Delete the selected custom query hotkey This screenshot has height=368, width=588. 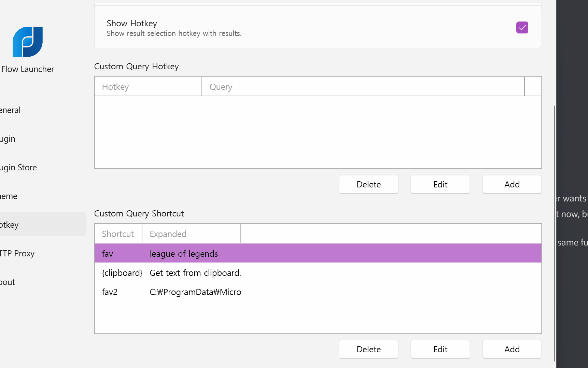(x=368, y=184)
